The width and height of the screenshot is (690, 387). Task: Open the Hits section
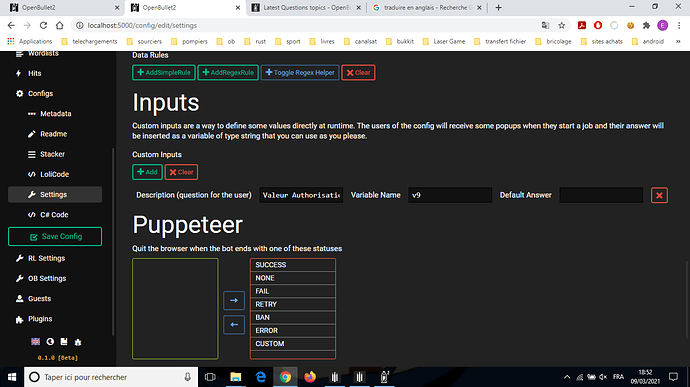[x=34, y=74]
